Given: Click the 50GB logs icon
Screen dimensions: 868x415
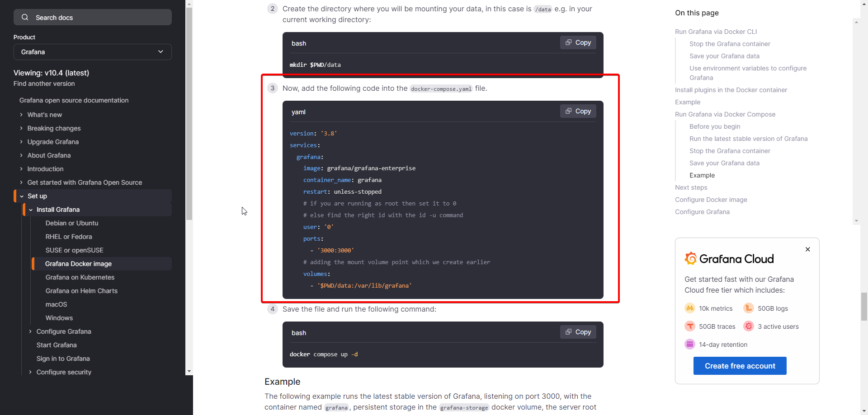Looking at the screenshot, I should (x=748, y=308).
